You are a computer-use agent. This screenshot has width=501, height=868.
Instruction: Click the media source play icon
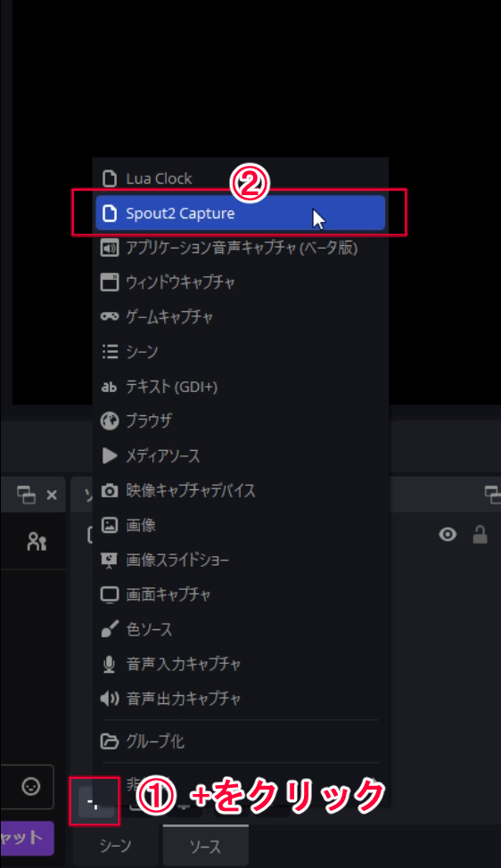coord(110,455)
